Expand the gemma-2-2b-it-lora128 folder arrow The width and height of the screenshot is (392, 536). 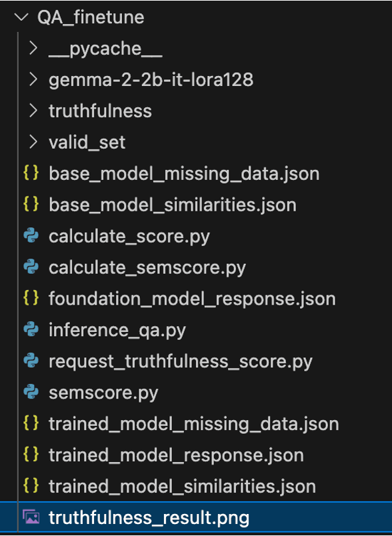click(x=33, y=79)
